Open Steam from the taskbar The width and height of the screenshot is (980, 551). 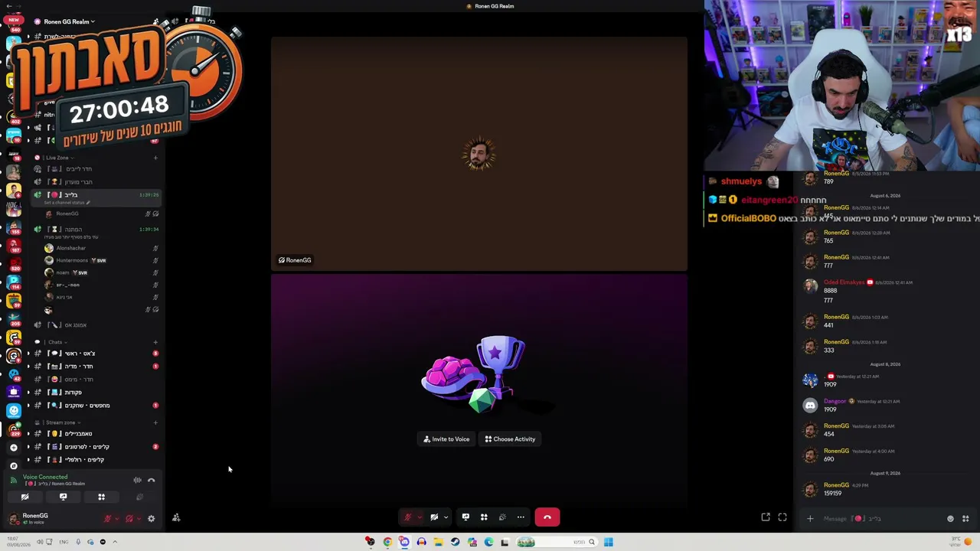coord(455,542)
